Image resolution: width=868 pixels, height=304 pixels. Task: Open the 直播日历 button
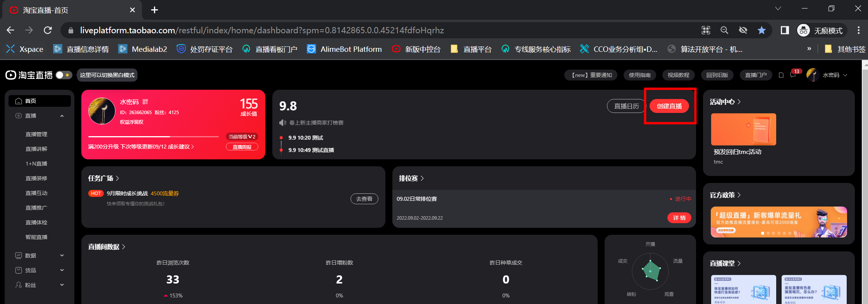pyautogui.click(x=626, y=106)
